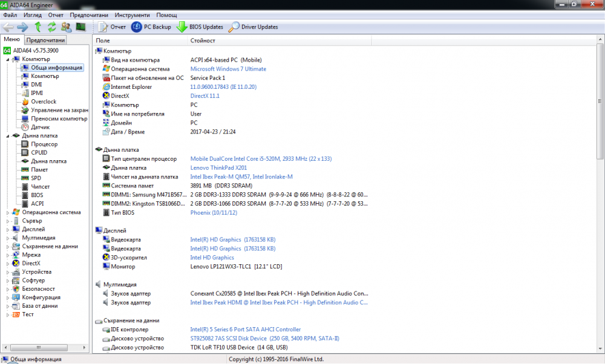Open the system monitor graph toolbar icon

click(80, 27)
